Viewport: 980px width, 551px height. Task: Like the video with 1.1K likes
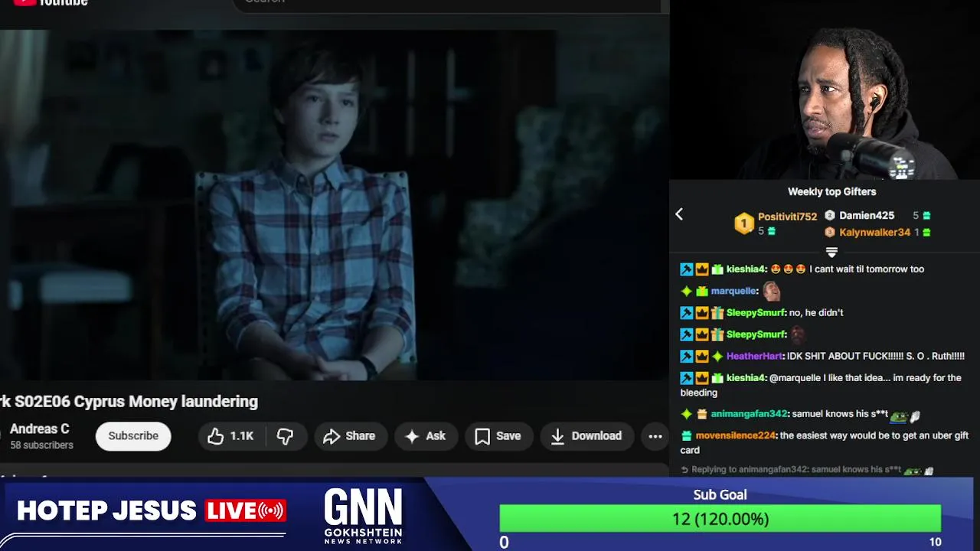230,435
